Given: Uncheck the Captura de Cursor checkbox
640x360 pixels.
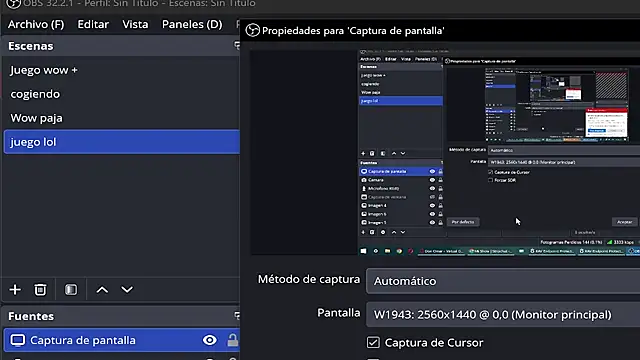Looking at the screenshot, I should (x=373, y=343).
